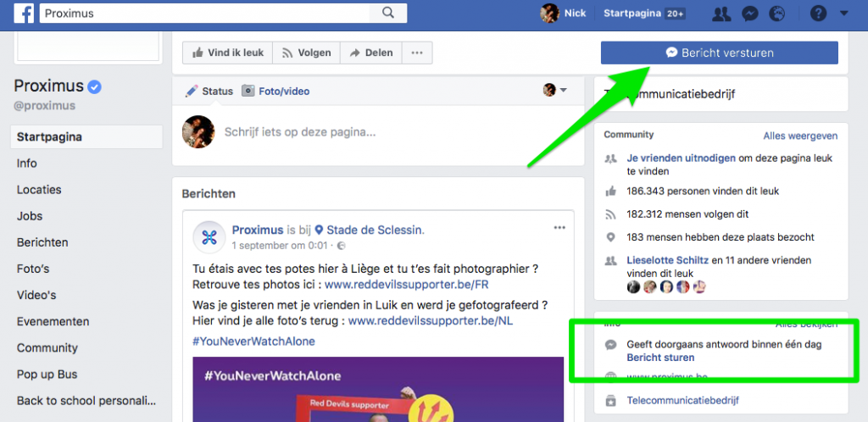868x422 pixels.
Task: Click Proximus post avatar icon
Action: click(x=209, y=236)
